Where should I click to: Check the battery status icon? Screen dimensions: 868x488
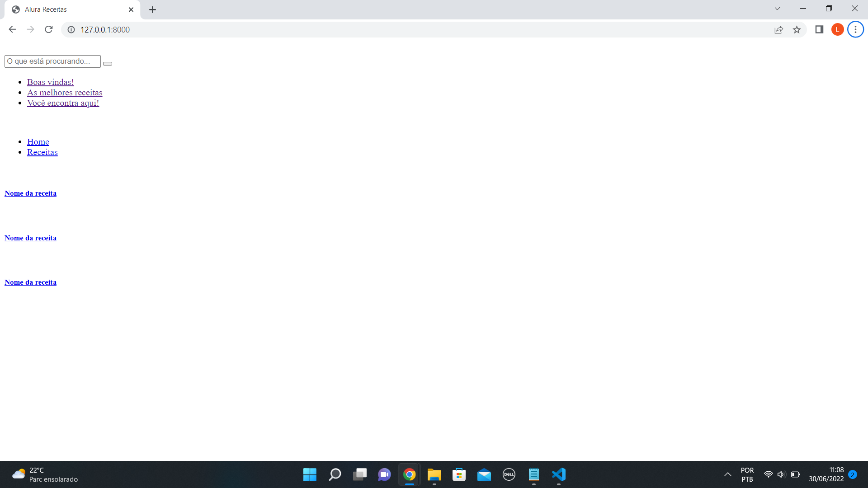796,474
